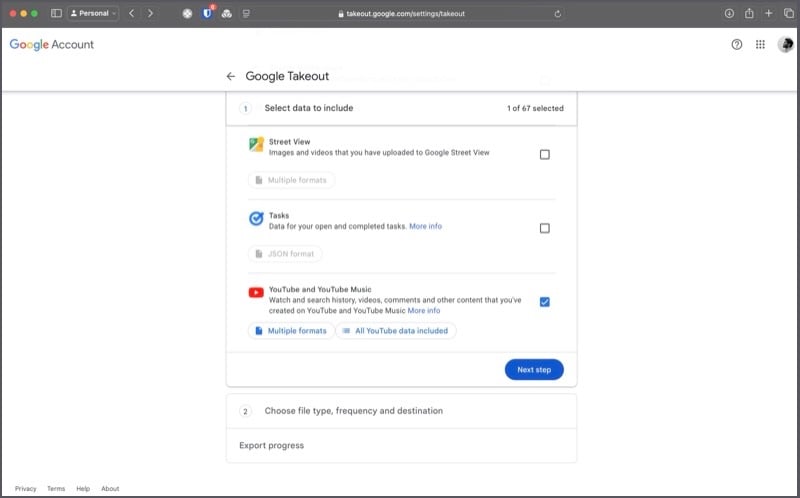Open the Terms footer link
Viewport: 800px width, 498px height.
[x=56, y=488]
